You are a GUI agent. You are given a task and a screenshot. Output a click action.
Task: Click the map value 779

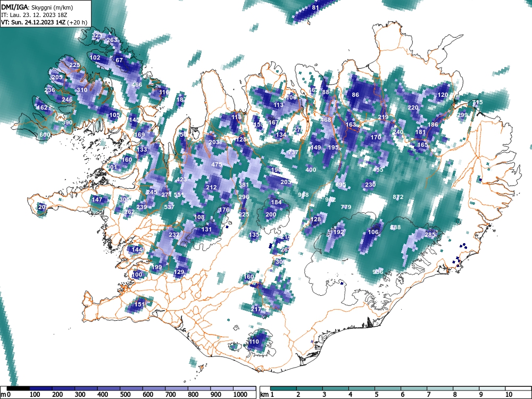pyautogui.click(x=346, y=207)
